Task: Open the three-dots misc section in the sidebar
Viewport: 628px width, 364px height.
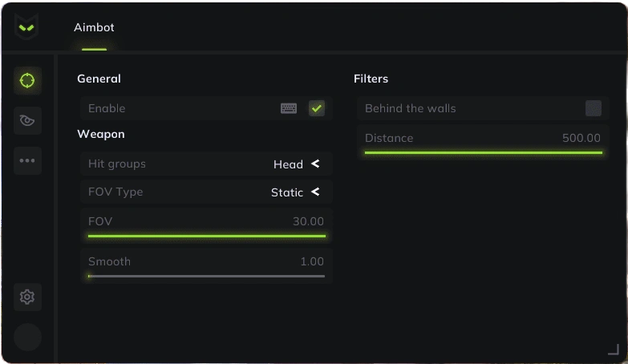Action: point(27,160)
